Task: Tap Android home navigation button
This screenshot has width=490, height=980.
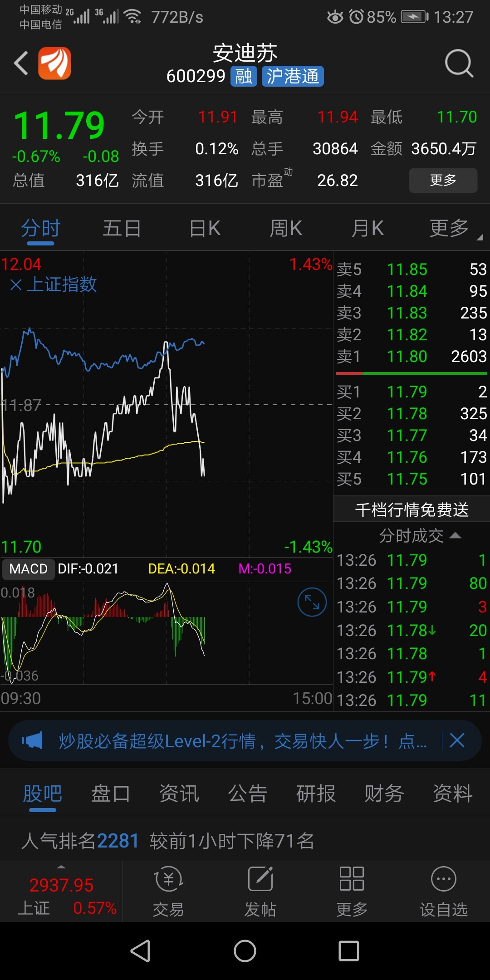Action: (x=245, y=951)
